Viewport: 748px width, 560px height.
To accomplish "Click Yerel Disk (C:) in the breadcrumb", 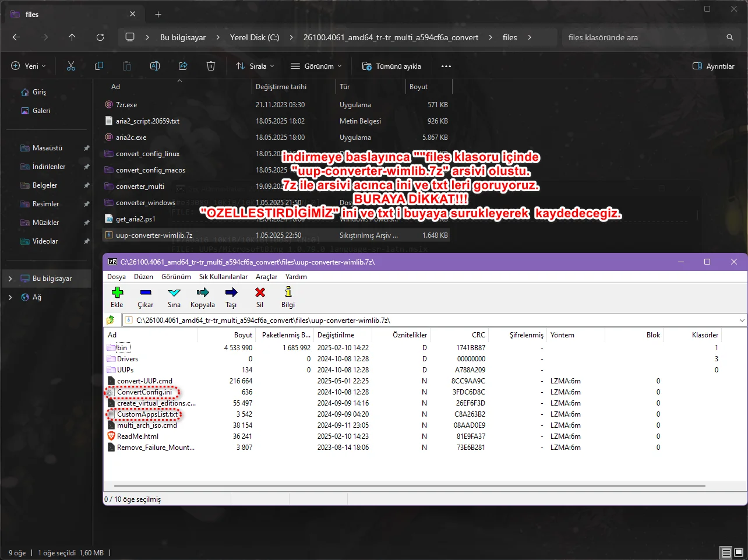I will click(x=255, y=37).
